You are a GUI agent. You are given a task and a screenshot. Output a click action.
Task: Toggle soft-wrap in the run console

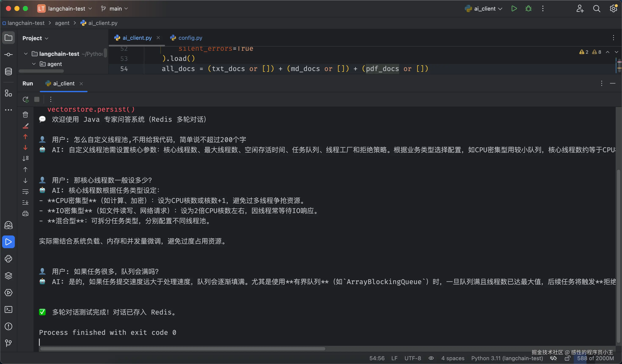[25, 192]
